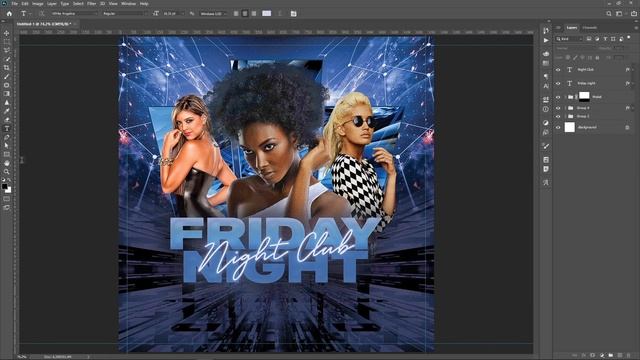Open the Filter menu
The height and width of the screenshot is (360, 640).
click(x=91, y=4)
